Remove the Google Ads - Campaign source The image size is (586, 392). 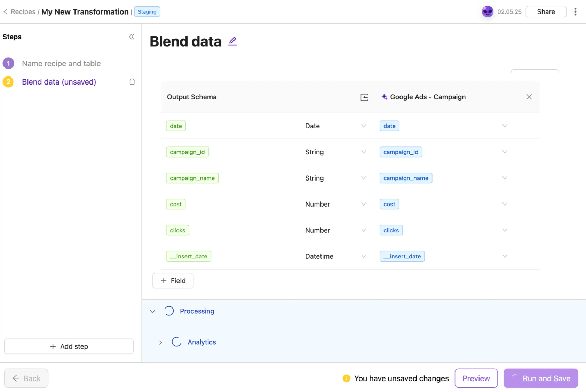(529, 97)
